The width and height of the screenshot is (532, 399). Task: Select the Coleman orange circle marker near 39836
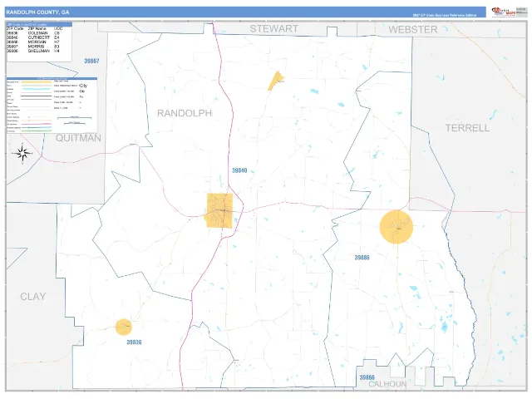click(124, 327)
